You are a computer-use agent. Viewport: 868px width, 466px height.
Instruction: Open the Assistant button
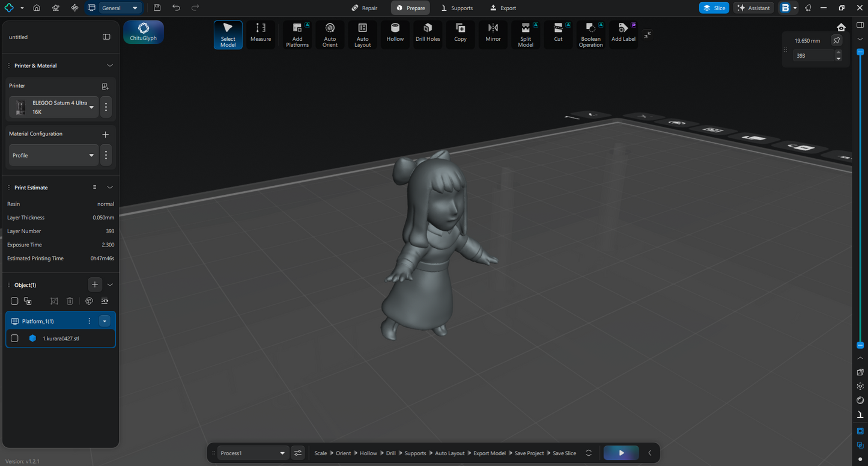[x=754, y=8]
